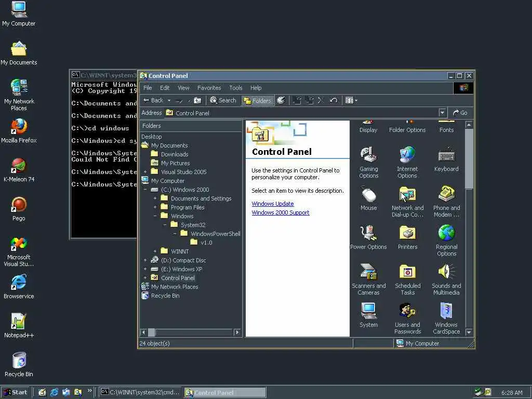Viewport: 532px width, 399px height.
Task: Open the Tools menu
Action: [235, 88]
